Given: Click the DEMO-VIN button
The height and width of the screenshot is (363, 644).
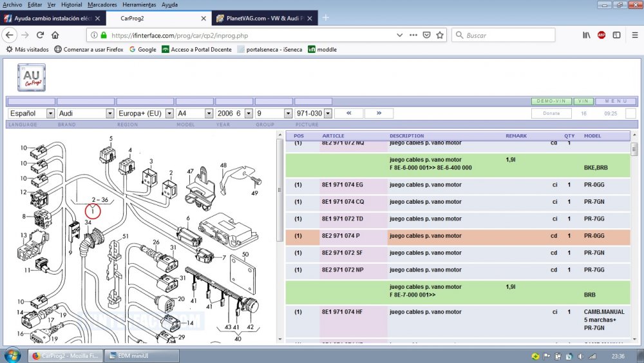Looking at the screenshot, I should (x=551, y=101).
